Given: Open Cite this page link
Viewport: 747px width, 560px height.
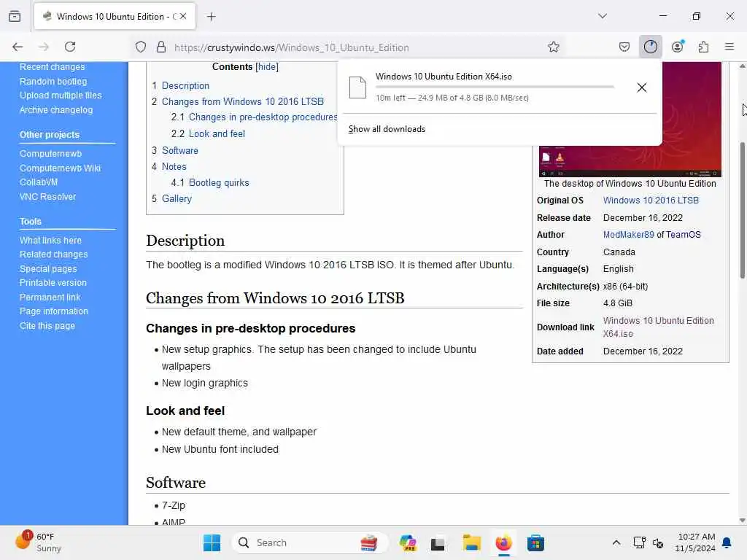Looking at the screenshot, I should coord(47,326).
